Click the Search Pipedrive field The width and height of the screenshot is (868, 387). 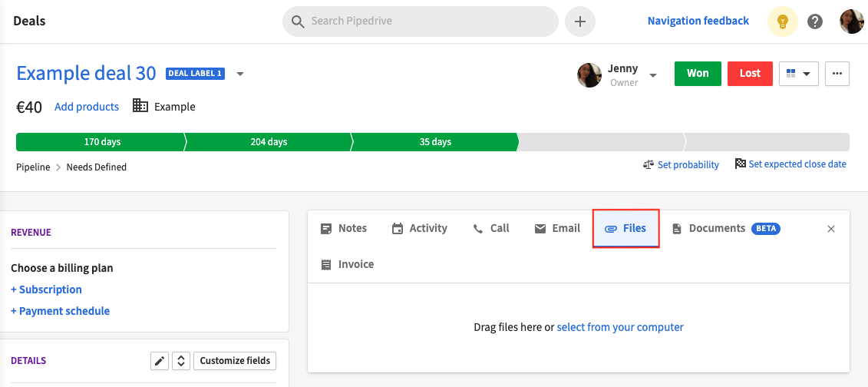420,21
